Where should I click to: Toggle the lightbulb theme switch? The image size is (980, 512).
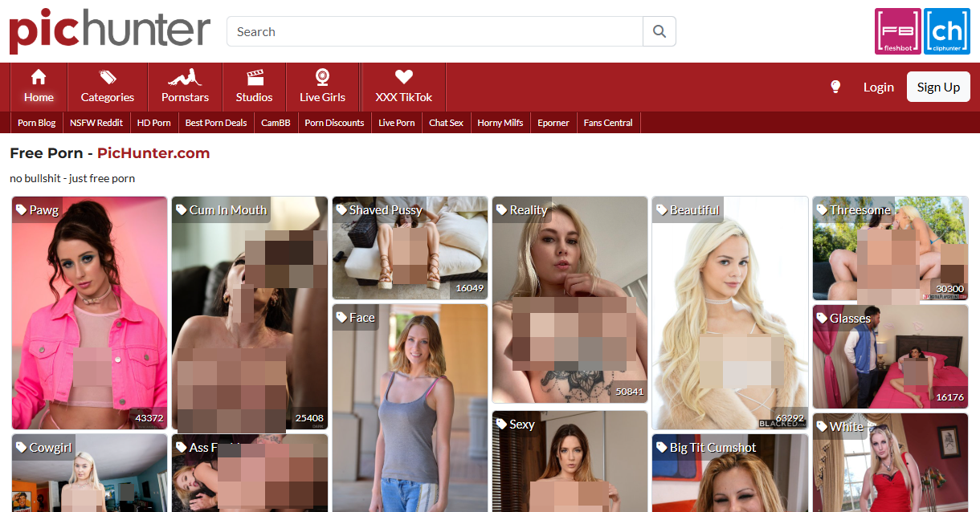pos(835,87)
